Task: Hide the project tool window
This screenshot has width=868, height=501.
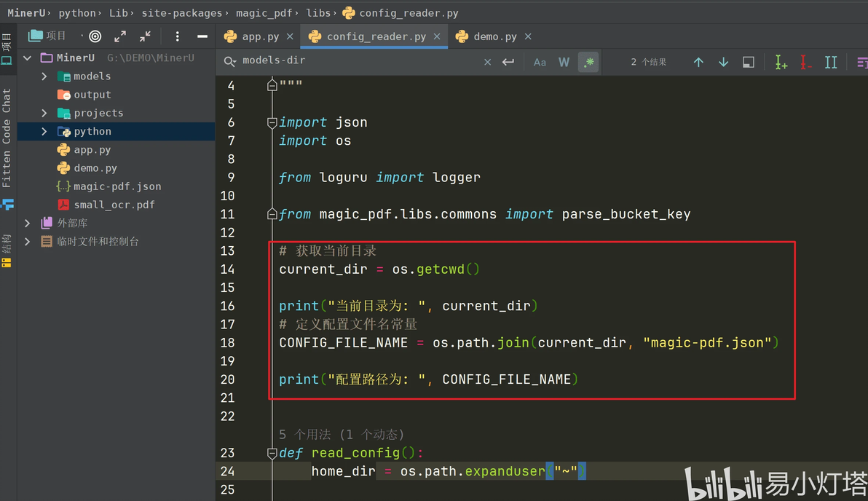Action: pyautogui.click(x=202, y=36)
